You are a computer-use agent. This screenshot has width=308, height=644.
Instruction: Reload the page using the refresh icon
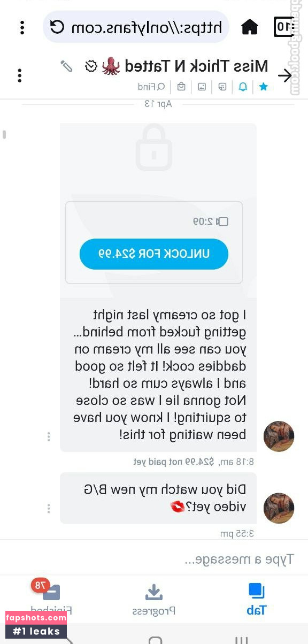(x=57, y=27)
